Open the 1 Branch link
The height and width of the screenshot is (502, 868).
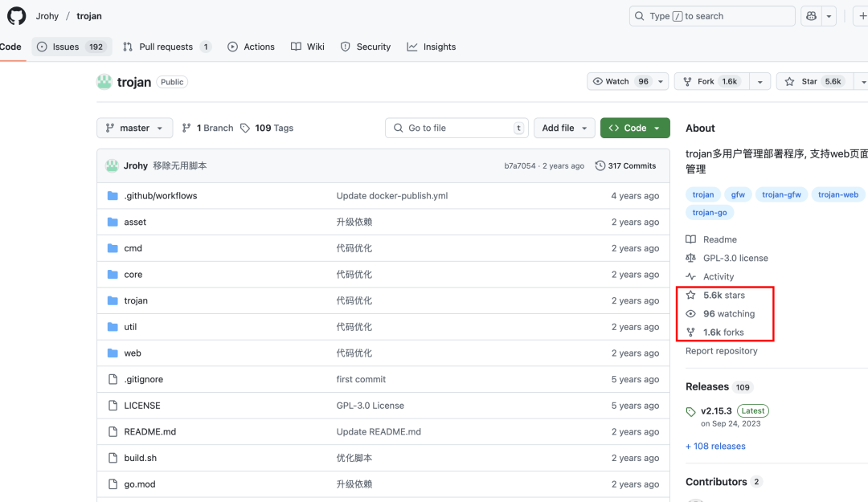[207, 128]
